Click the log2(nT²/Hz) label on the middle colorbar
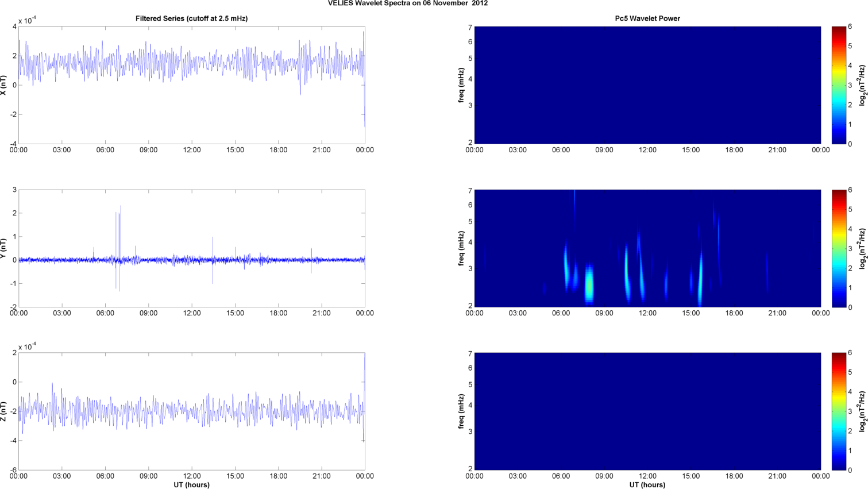 (862, 248)
